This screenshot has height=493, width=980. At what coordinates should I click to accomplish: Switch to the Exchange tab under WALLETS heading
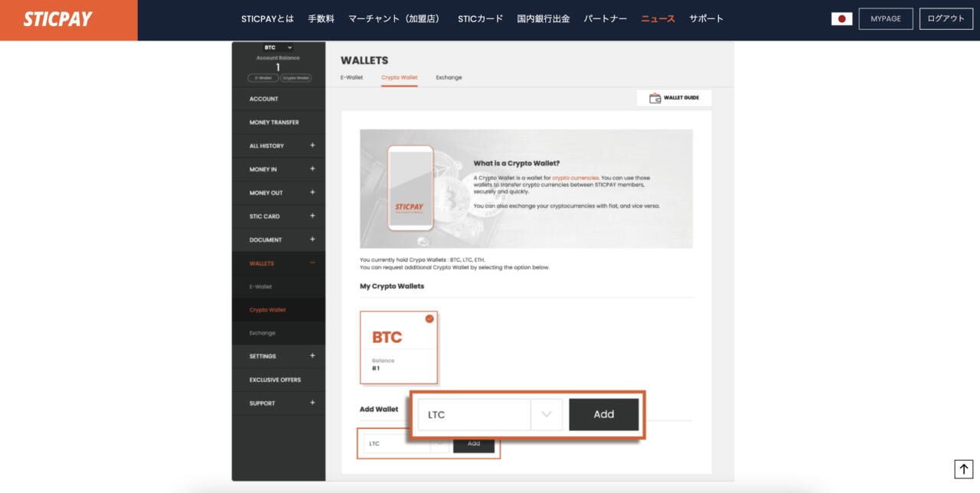(x=449, y=77)
